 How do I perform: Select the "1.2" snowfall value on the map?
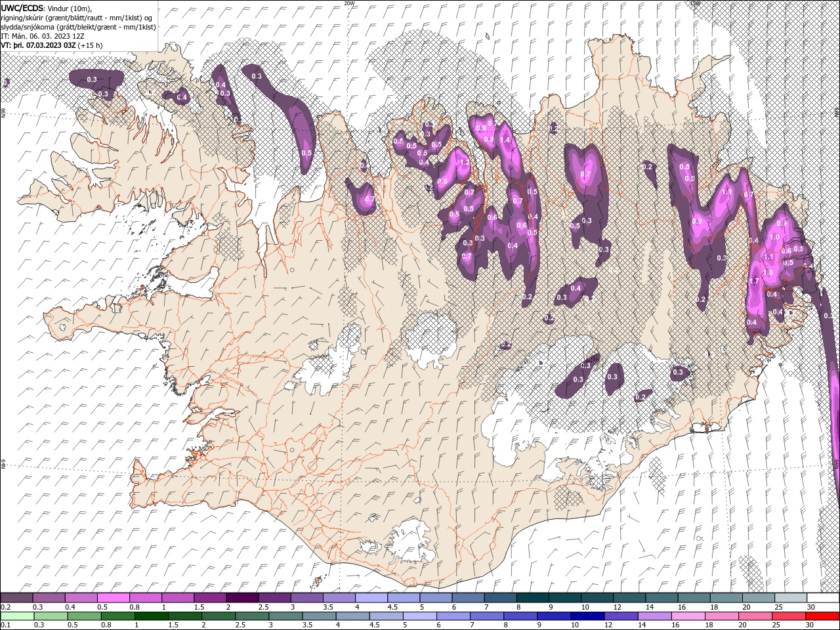point(464,162)
